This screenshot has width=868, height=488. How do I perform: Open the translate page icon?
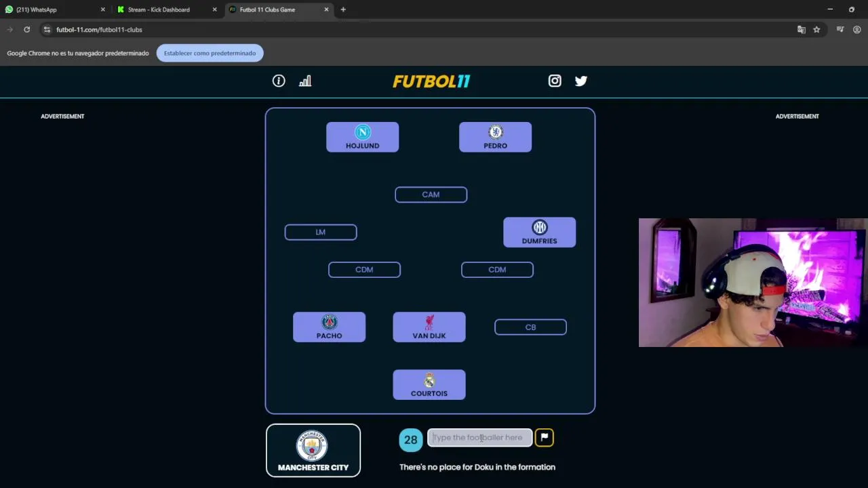tap(802, 30)
